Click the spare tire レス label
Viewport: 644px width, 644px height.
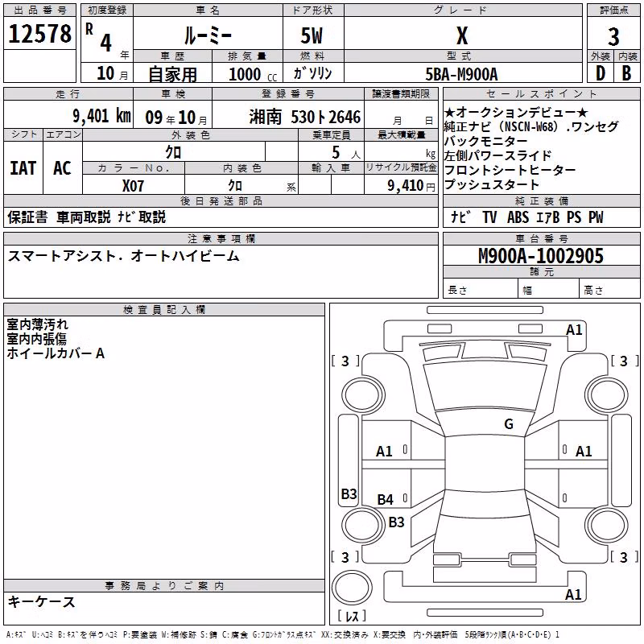352,616
